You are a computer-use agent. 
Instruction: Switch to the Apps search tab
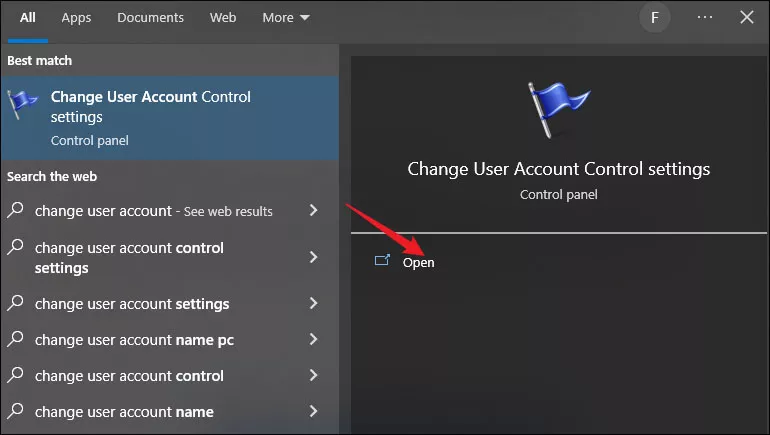click(x=76, y=18)
